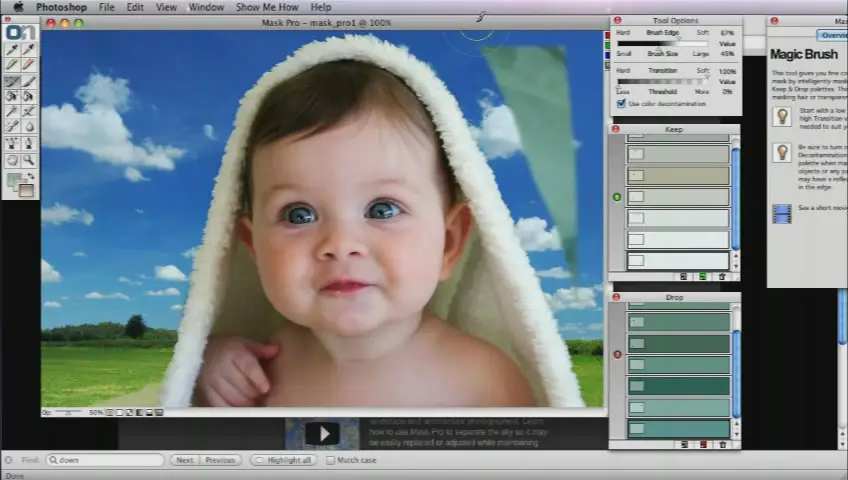The width and height of the screenshot is (848, 480).
Task: Click the second lightbulb tip icon
Action: pos(782,153)
